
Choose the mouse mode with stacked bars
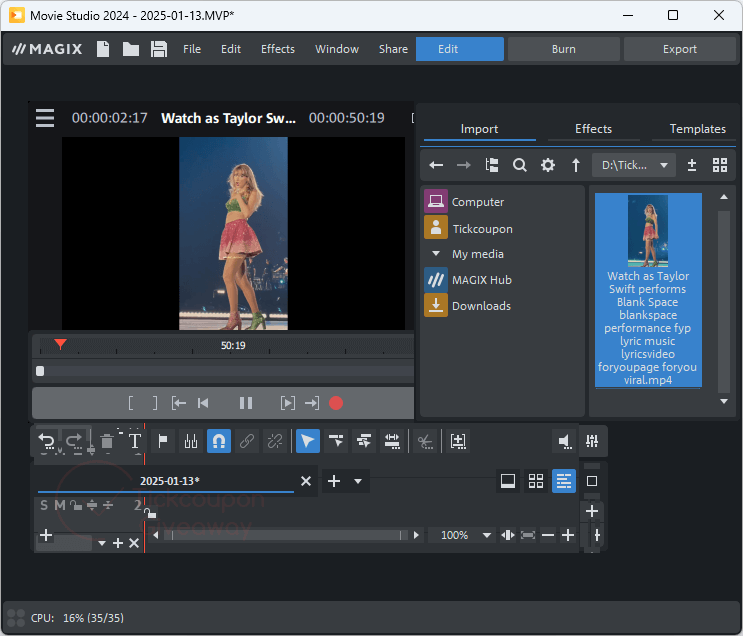(364, 441)
